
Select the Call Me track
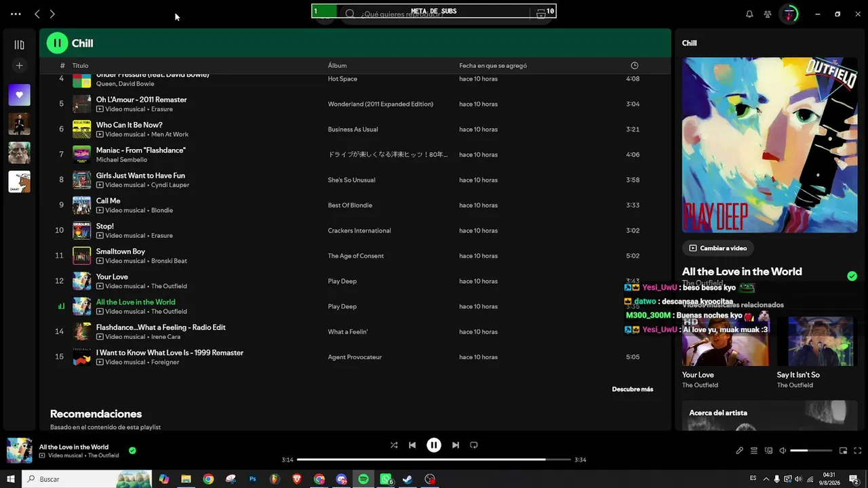pos(108,201)
